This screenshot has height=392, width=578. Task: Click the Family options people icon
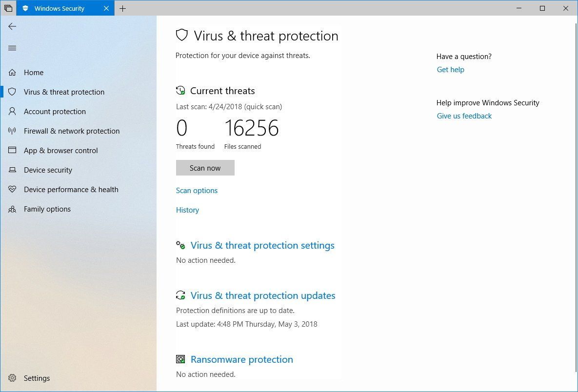(x=12, y=209)
